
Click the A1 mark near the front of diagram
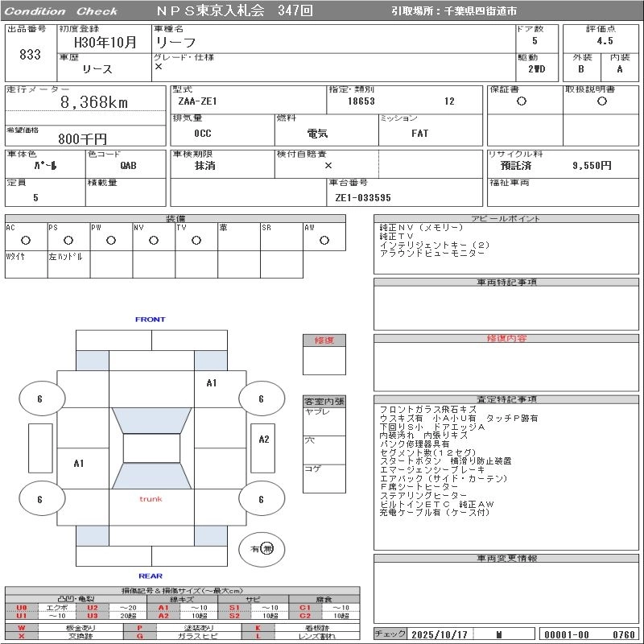point(211,383)
